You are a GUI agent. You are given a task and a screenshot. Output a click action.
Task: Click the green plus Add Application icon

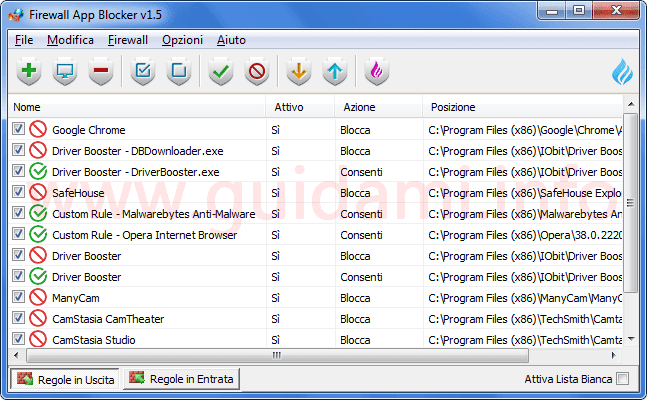point(29,71)
